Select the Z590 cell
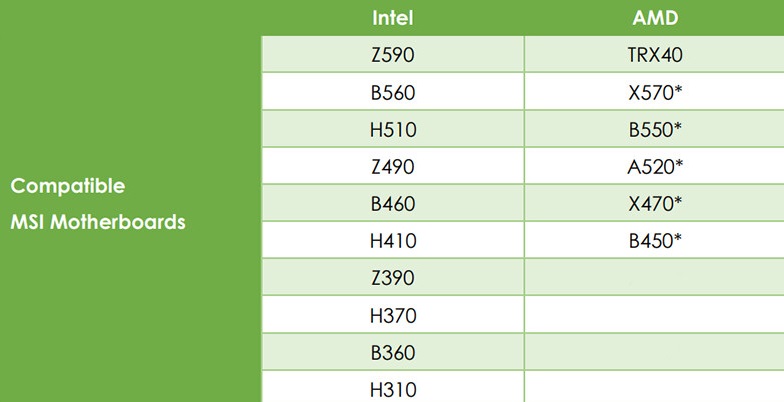The image size is (784, 402). (393, 54)
